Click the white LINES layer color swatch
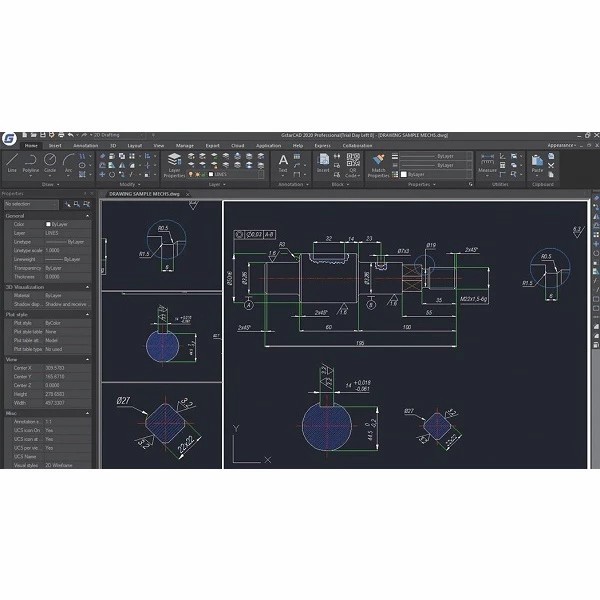The height and width of the screenshot is (600, 600). click(210, 174)
